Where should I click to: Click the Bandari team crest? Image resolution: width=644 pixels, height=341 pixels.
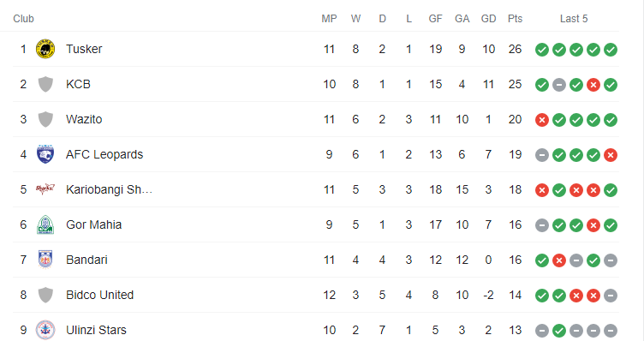click(45, 260)
